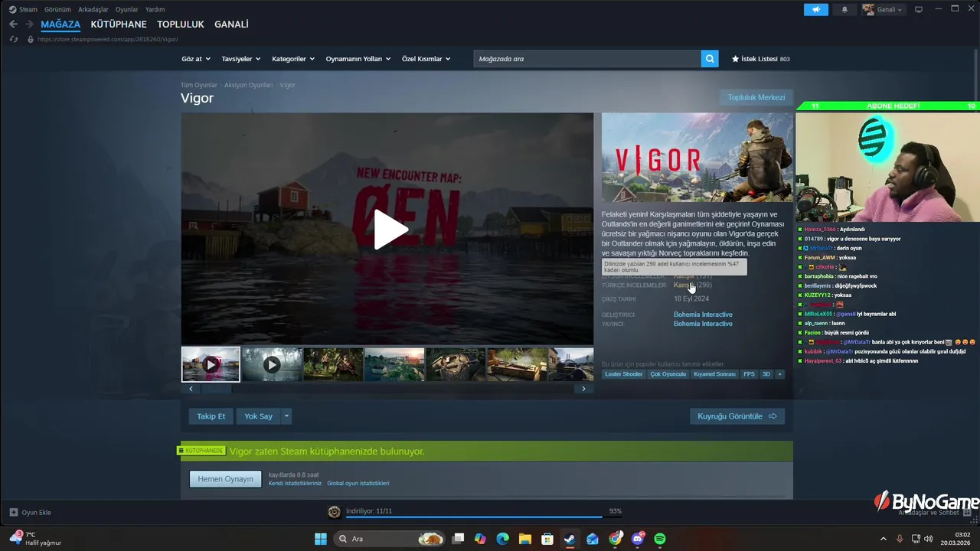Open File Explorer from taskbar
Image resolution: width=980 pixels, height=551 pixels.
(524, 539)
